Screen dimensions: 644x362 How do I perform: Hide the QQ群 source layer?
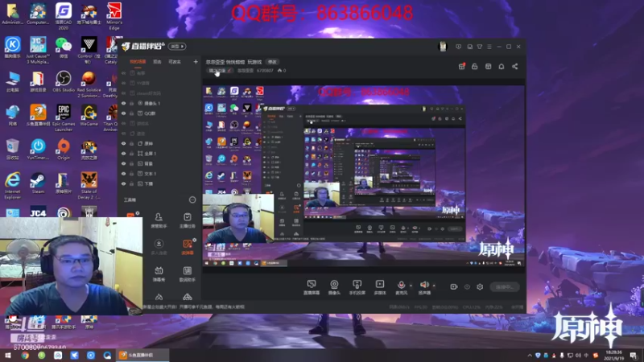[124, 113]
